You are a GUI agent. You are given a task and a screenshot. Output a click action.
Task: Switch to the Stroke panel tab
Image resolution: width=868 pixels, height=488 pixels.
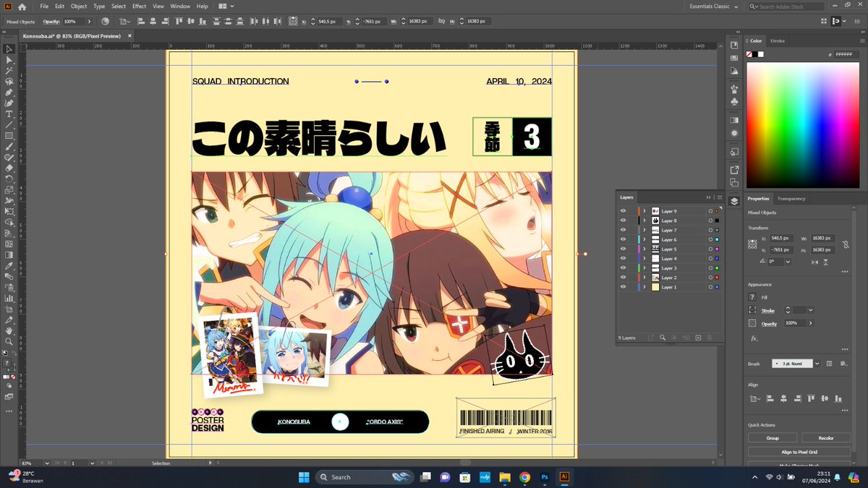(x=777, y=41)
